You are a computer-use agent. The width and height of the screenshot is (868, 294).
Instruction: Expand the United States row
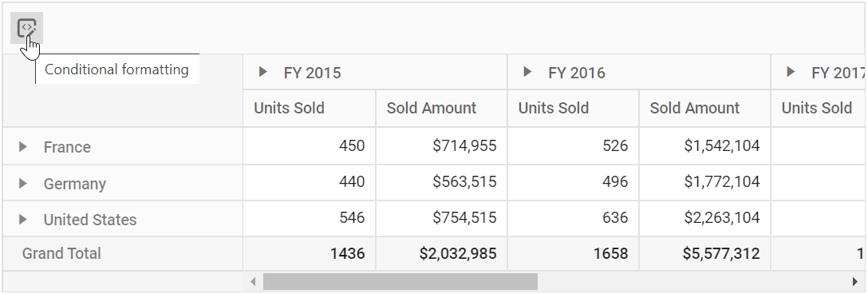coord(22,219)
